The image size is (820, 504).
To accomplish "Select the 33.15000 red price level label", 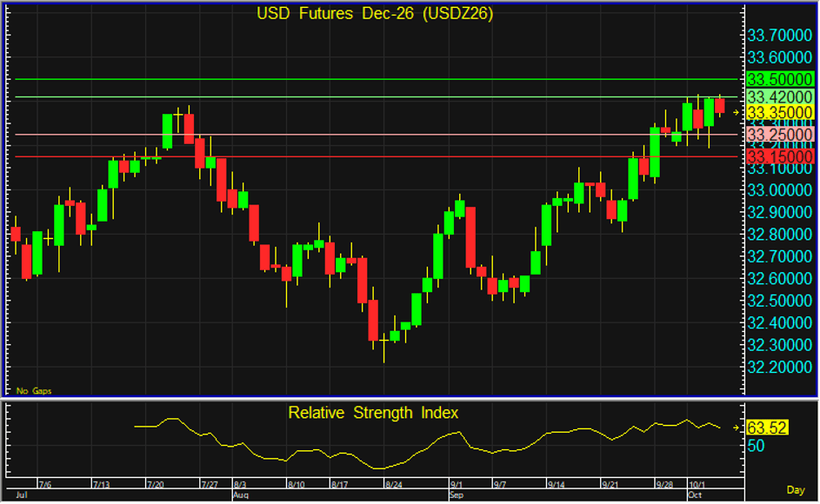I will click(x=780, y=156).
